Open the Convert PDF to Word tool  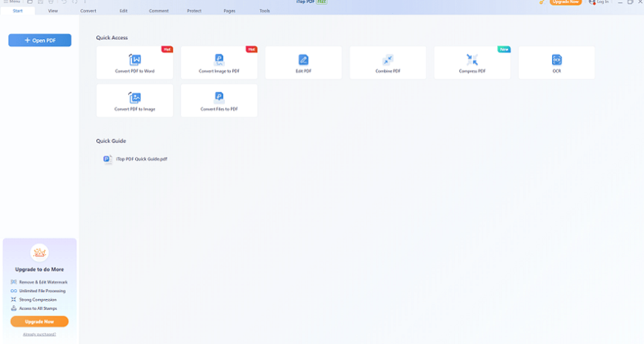click(135, 63)
